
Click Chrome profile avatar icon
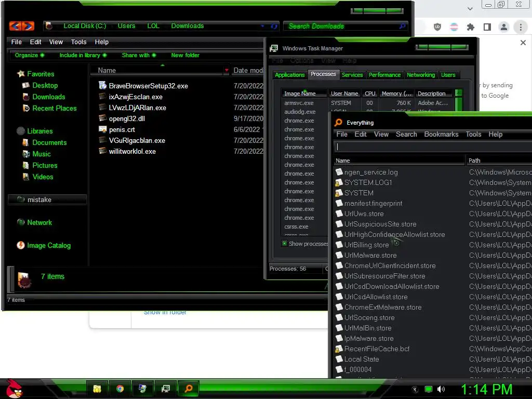coord(504,27)
